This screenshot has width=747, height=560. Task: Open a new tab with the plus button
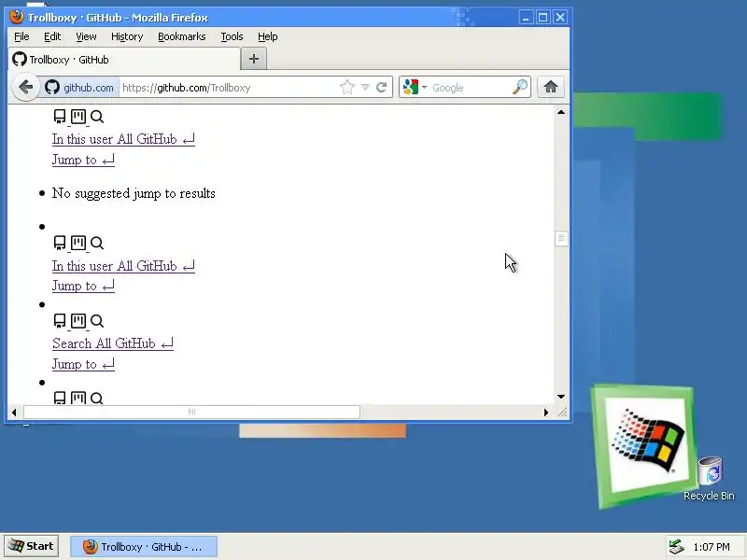(254, 59)
